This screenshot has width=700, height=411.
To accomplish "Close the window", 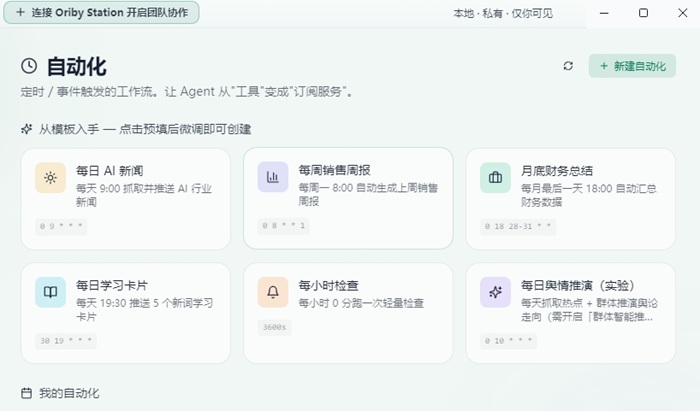I will coord(683,13).
